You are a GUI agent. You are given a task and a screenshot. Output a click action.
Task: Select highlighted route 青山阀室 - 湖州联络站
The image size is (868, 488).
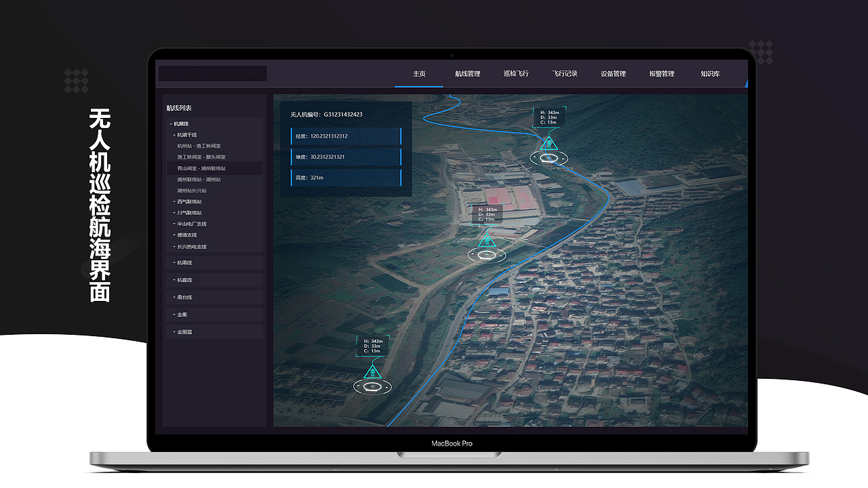[x=214, y=168]
